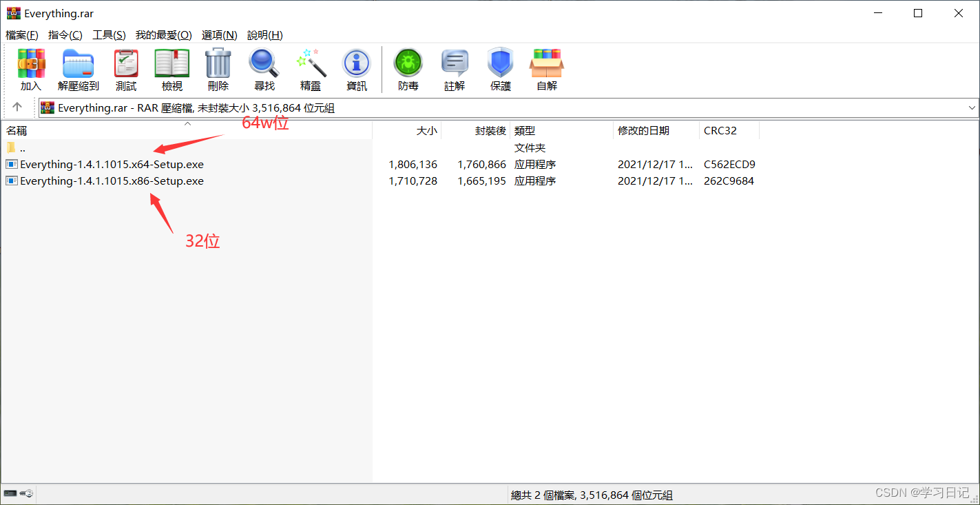This screenshot has height=505, width=980.
Task: Collapse the 名稱 column sort indicator
Action: click(x=187, y=125)
